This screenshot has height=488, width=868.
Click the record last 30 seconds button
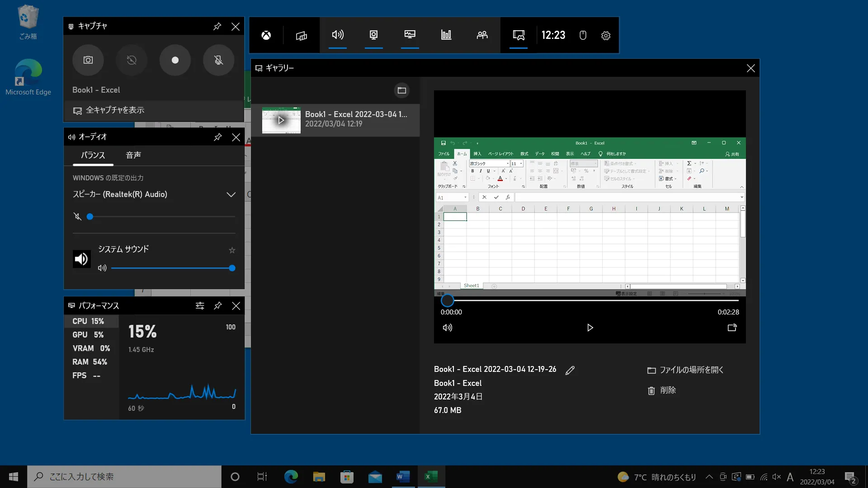132,60
